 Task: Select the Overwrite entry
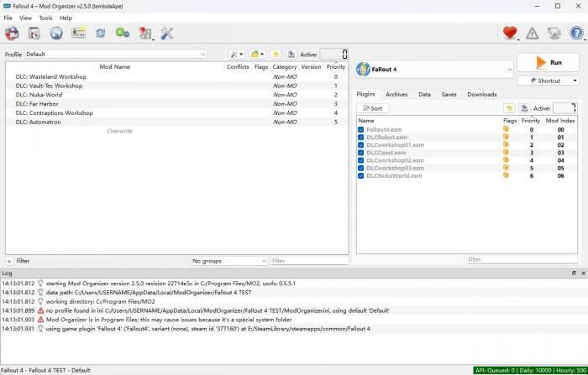click(x=119, y=131)
